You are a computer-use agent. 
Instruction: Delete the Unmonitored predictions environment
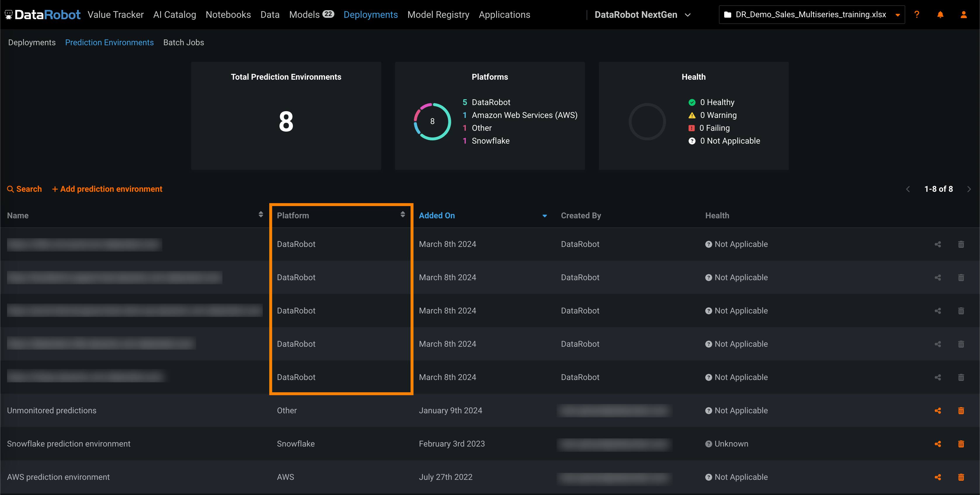tap(961, 411)
